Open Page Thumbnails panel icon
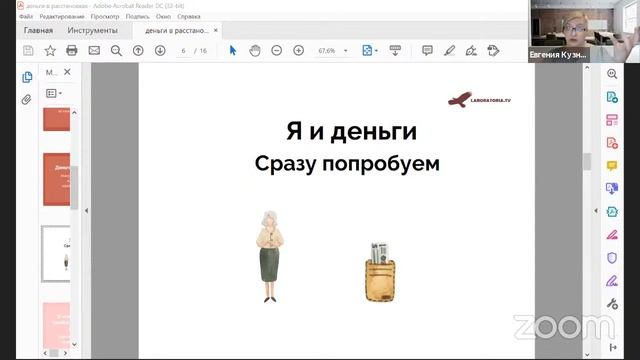The image size is (640, 360). (27, 77)
